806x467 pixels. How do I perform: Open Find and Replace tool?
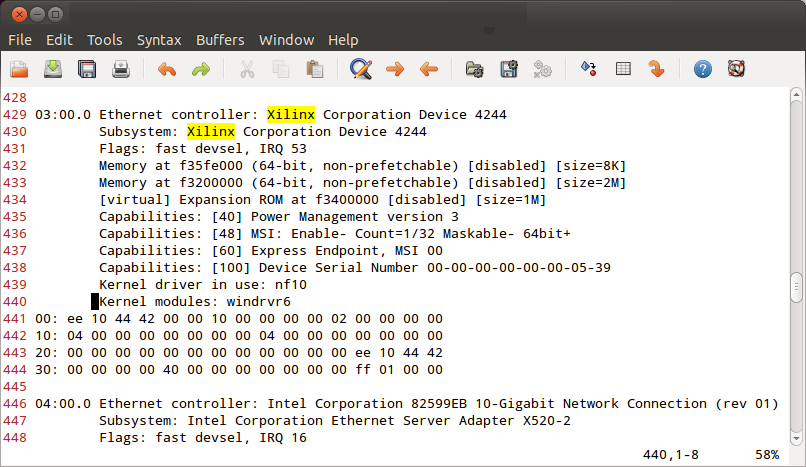[x=361, y=69]
